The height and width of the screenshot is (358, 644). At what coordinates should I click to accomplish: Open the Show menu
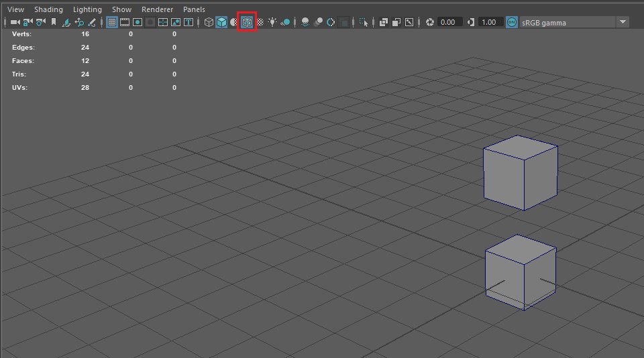(121, 9)
